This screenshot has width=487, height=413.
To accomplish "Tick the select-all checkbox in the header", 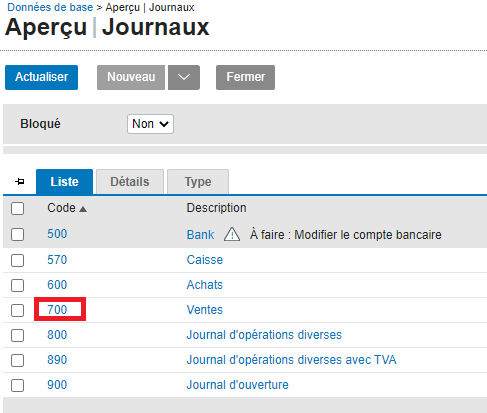I will pos(17,209).
